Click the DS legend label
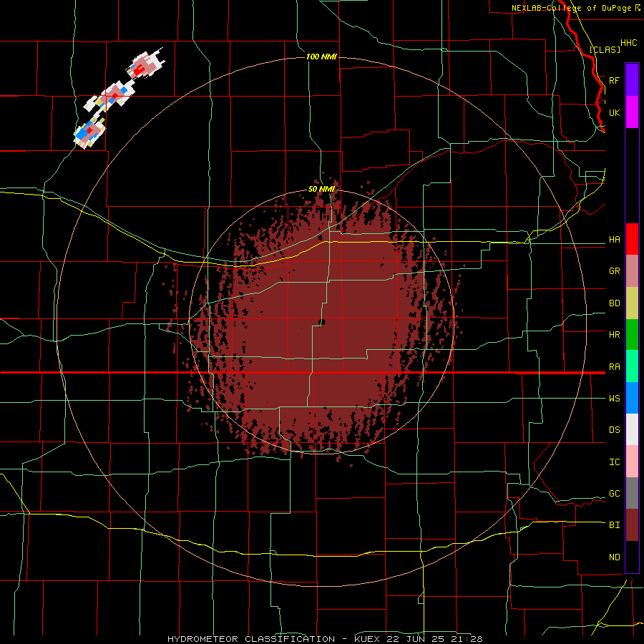Viewport: 644px width, 644px height. tap(614, 430)
